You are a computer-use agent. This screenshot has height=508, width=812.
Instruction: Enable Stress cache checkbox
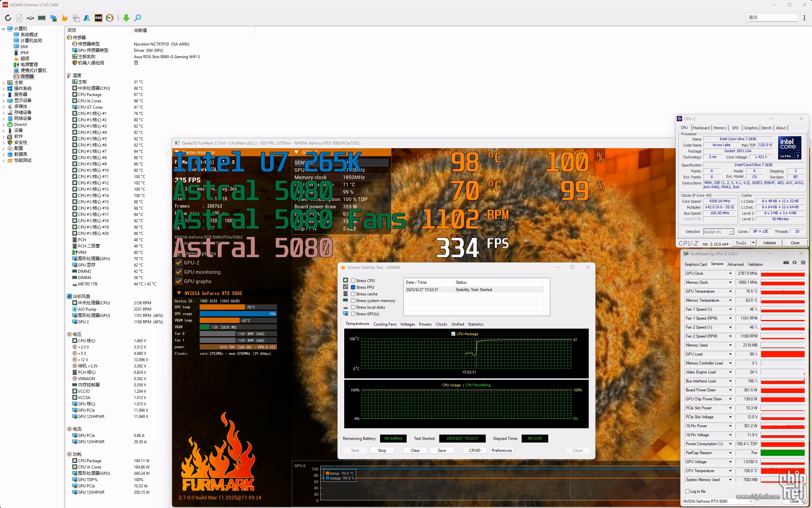[353, 294]
